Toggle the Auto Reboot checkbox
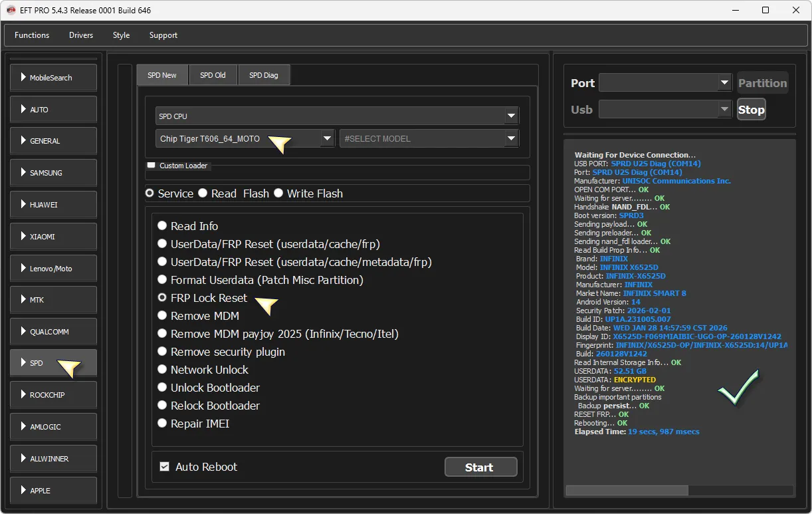The image size is (812, 514). pyautogui.click(x=165, y=467)
